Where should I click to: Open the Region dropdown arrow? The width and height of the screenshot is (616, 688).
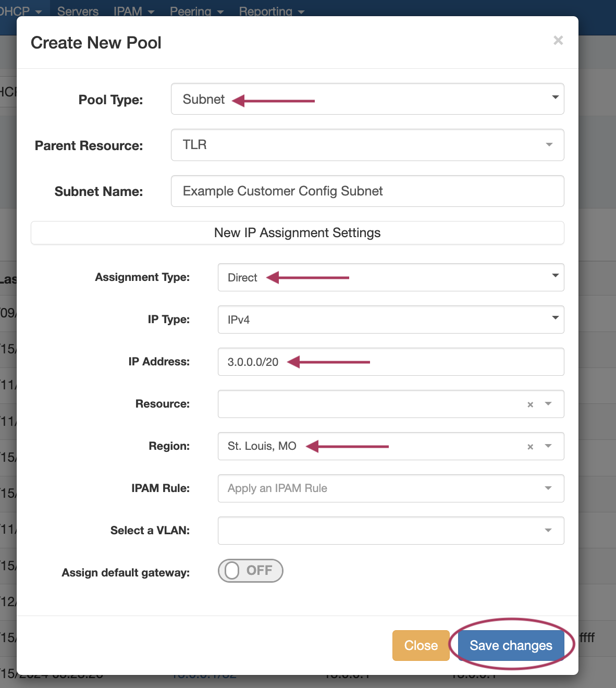[x=548, y=446]
